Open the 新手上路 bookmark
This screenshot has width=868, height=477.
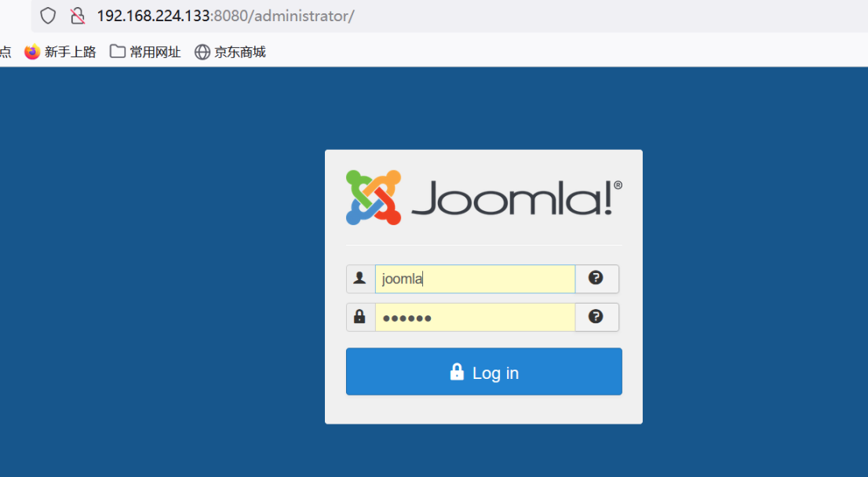click(x=60, y=52)
